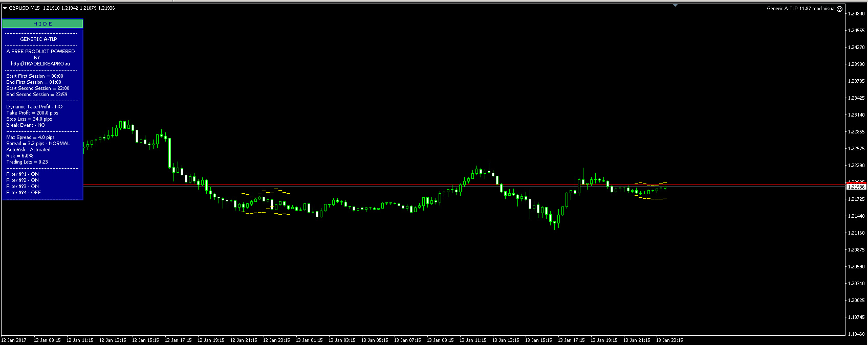Click 'End Second Session = 23:59' line
This screenshot has width=868, height=345.
(37, 95)
